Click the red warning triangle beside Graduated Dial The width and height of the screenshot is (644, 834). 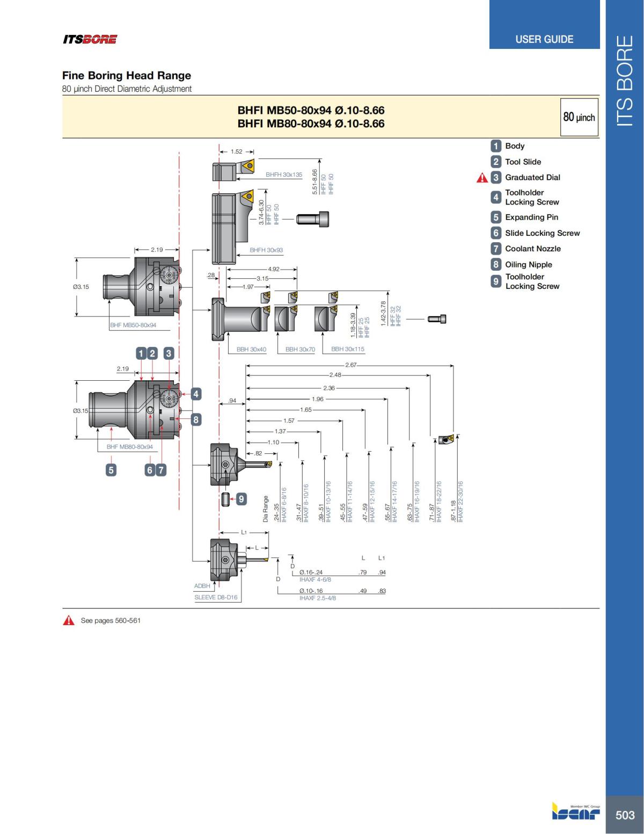pos(482,178)
